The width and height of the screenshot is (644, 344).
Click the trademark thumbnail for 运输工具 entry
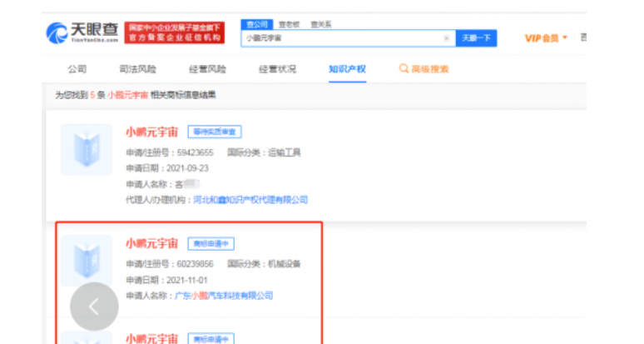pyautogui.click(x=87, y=150)
